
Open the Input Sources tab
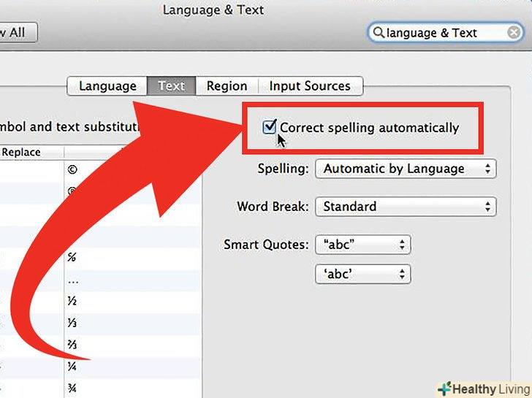point(310,86)
